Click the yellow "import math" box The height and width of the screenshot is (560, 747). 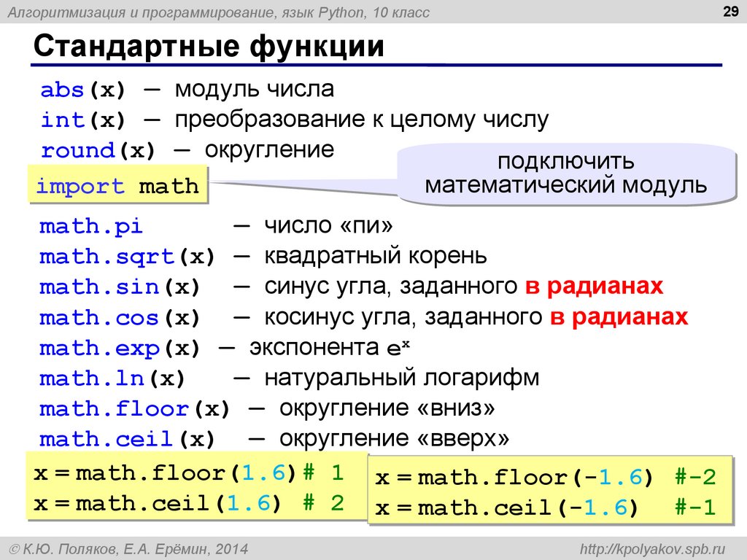coord(118,185)
